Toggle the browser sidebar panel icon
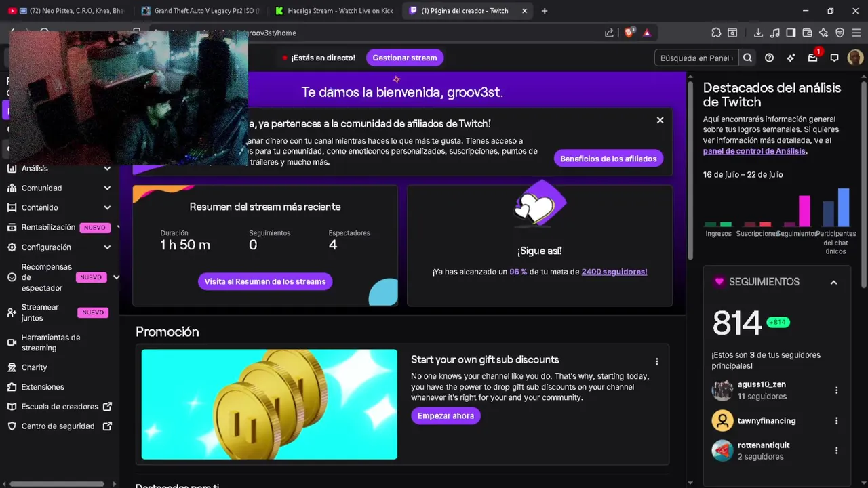Screen dimensions: 868x488 point(791,33)
